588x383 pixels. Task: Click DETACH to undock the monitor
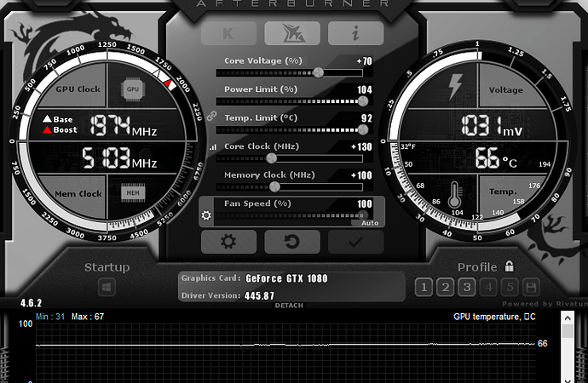click(x=289, y=306)
